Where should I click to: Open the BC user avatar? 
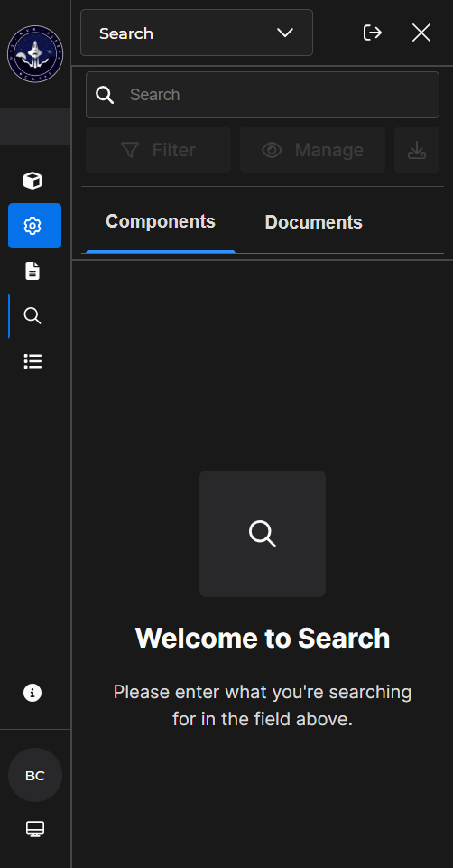[x=35, y=775]
